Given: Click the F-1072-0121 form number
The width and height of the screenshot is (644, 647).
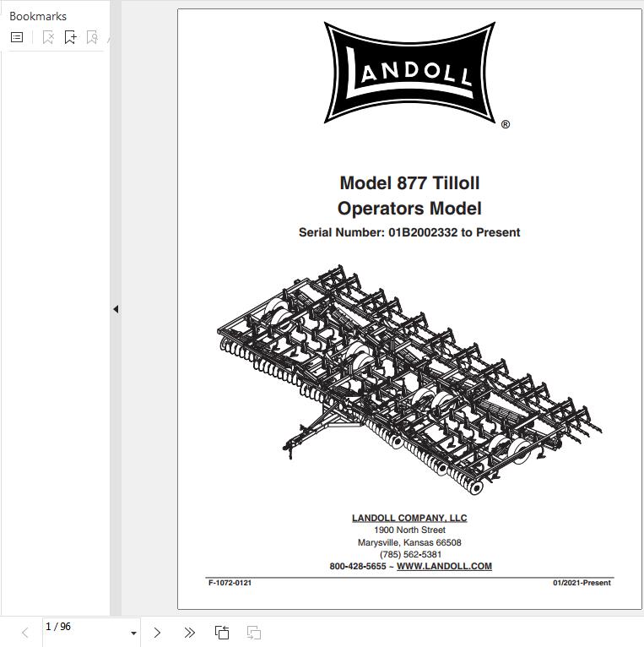Looking at the screenshot, I should [230, 583].
